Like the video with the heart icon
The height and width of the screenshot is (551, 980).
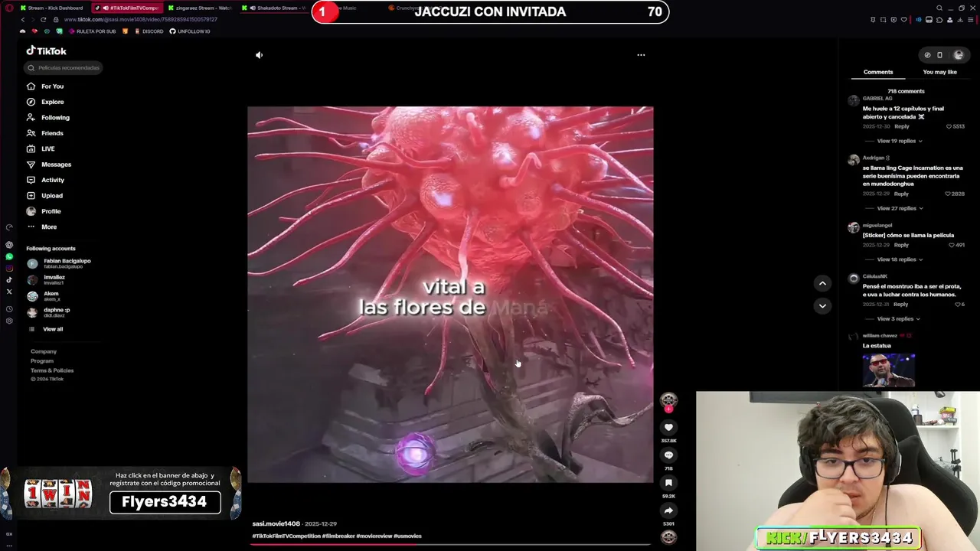[x=668, y=428]
